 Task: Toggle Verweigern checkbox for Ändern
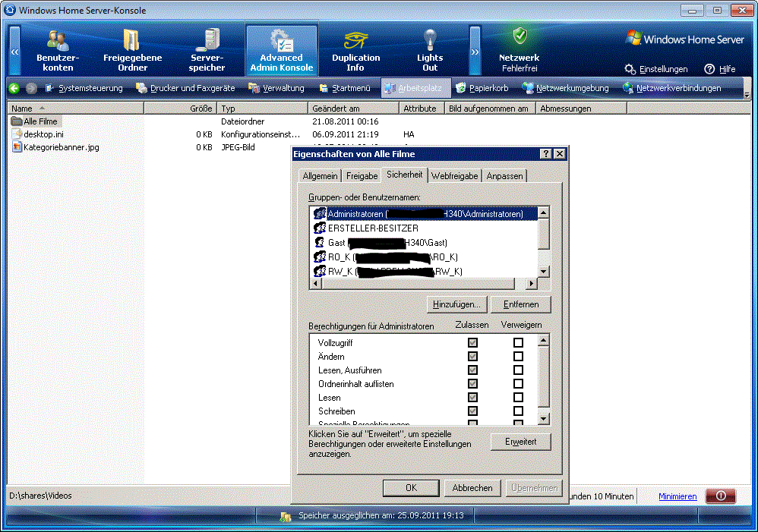pos(518,356)
